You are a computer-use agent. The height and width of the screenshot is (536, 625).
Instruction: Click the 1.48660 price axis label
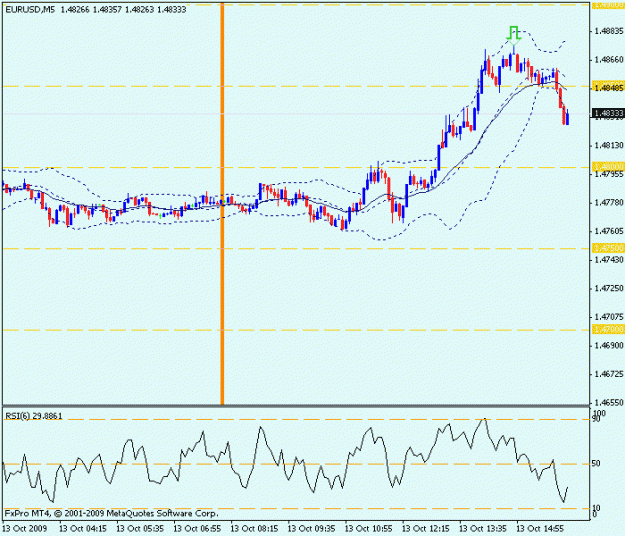coord(608,60)
